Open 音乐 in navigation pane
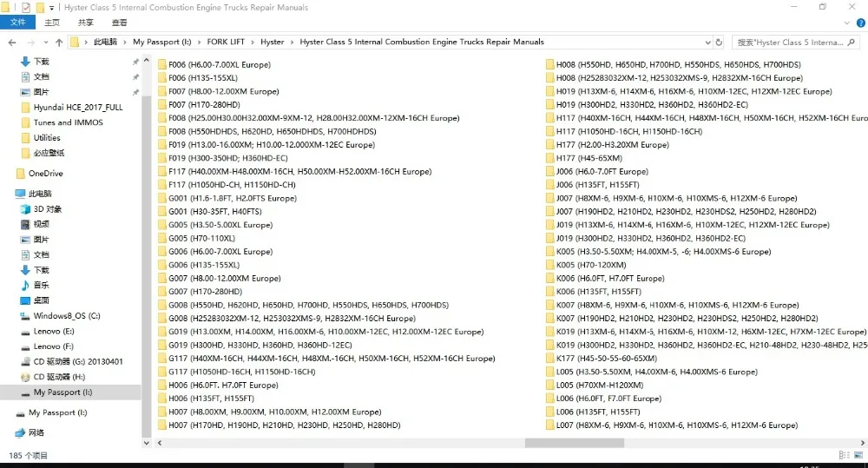The image size is (868, 468). (41, 285)
